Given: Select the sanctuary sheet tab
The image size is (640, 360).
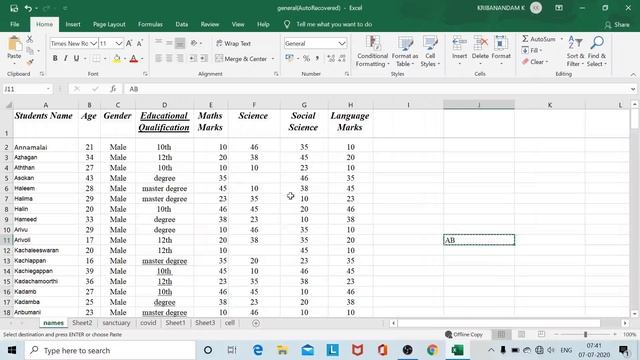Looking at the screenshot, I should pyautogui.click(x=116, y=323).
